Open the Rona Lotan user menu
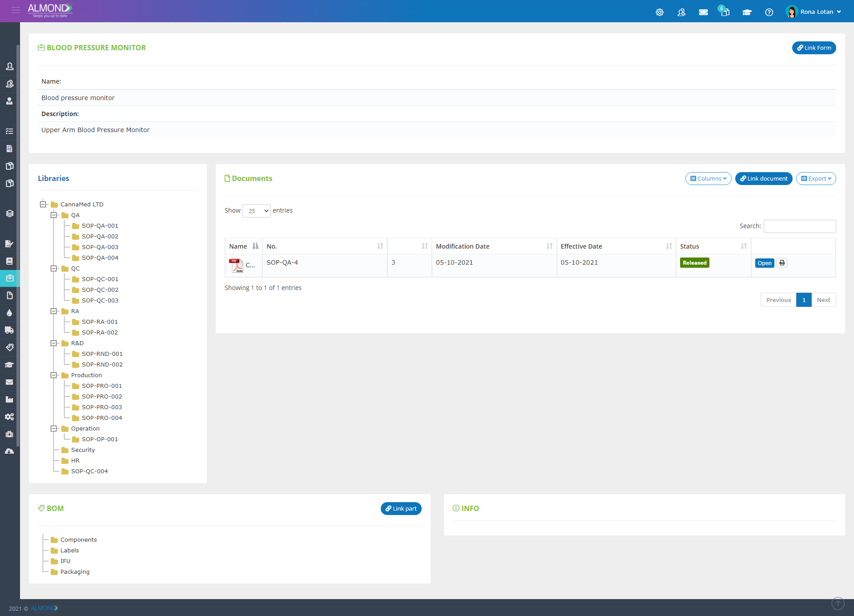Image resolution: width=854 pixels, height=616 pixels. pyautogui.click(x=814, y=12)
